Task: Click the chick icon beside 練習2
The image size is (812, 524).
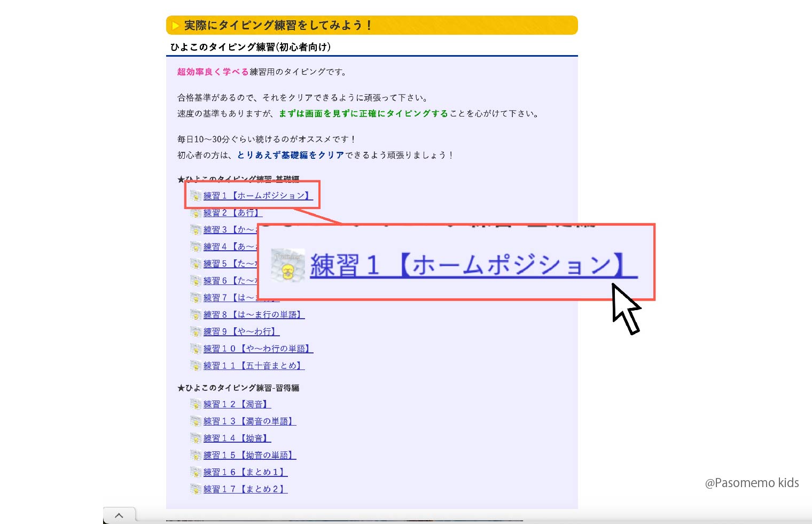Action: (196, 213)
